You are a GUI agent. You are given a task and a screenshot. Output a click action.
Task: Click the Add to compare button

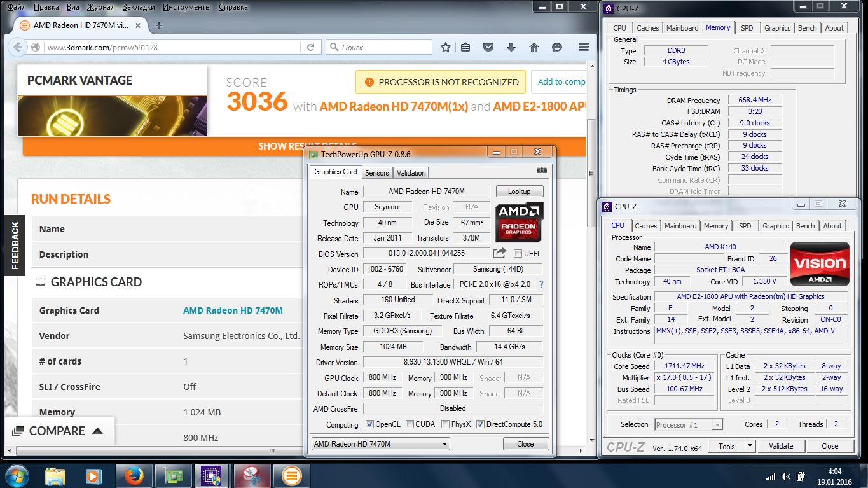560,81
